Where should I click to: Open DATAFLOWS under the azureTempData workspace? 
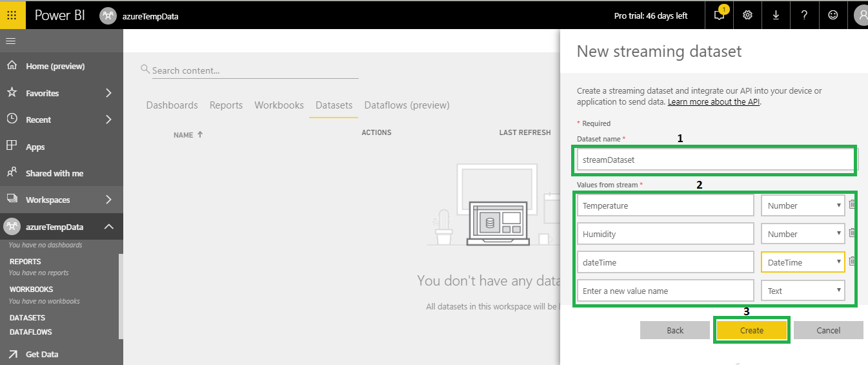pyautogui.click(x=31, y=332)
